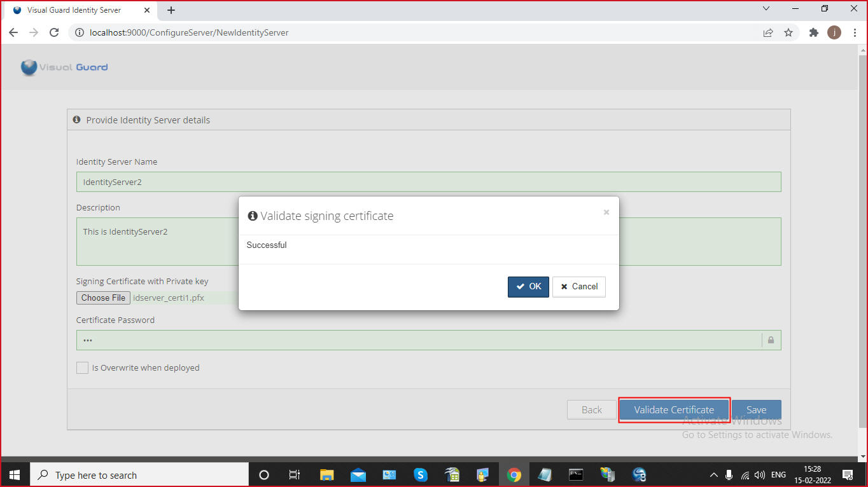Screen dimensions: 868x487
Task: Reload the page with the refresh icon
Action: point(54,32)
